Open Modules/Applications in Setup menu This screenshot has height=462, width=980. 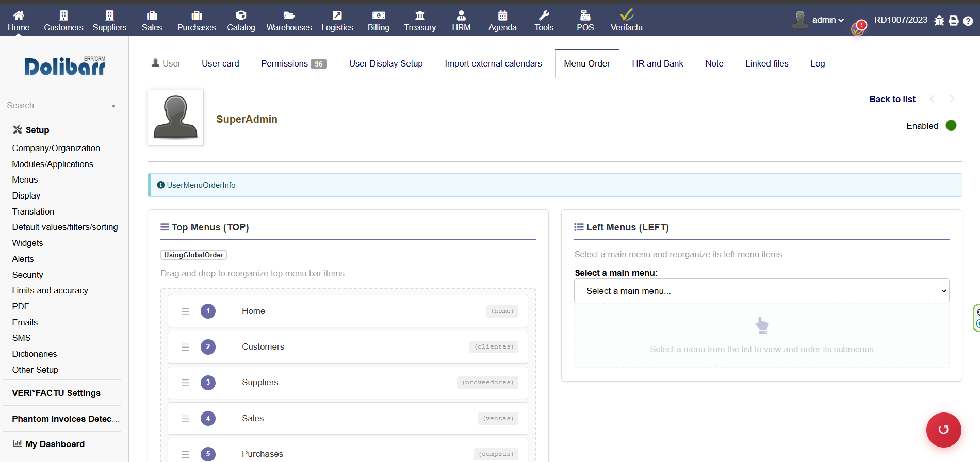(53, 164)
